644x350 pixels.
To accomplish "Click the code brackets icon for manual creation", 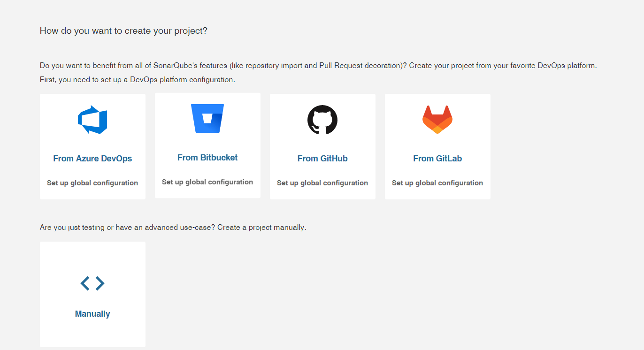I will [92, 283].
